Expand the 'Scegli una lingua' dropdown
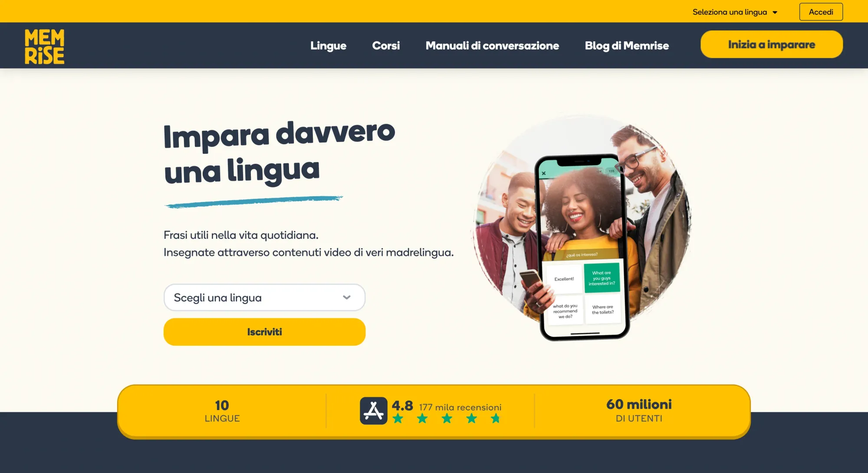This screenshot has height=473, width=868. click(264, 298)
